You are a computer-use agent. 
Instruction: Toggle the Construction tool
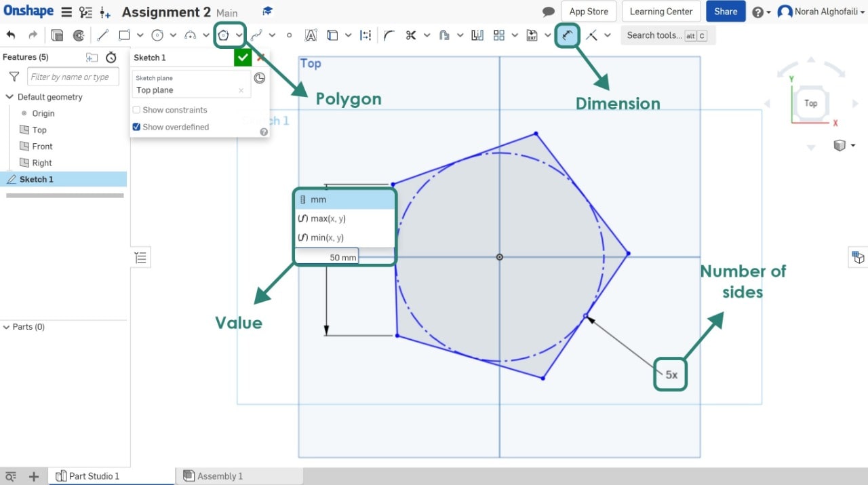click(x=366, y=35)
